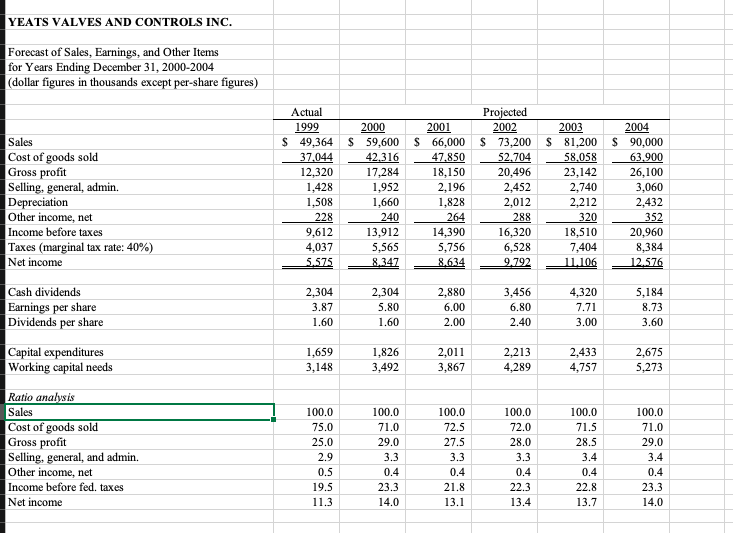Click the 'Income before taxes' label

[x=56, y=232]
